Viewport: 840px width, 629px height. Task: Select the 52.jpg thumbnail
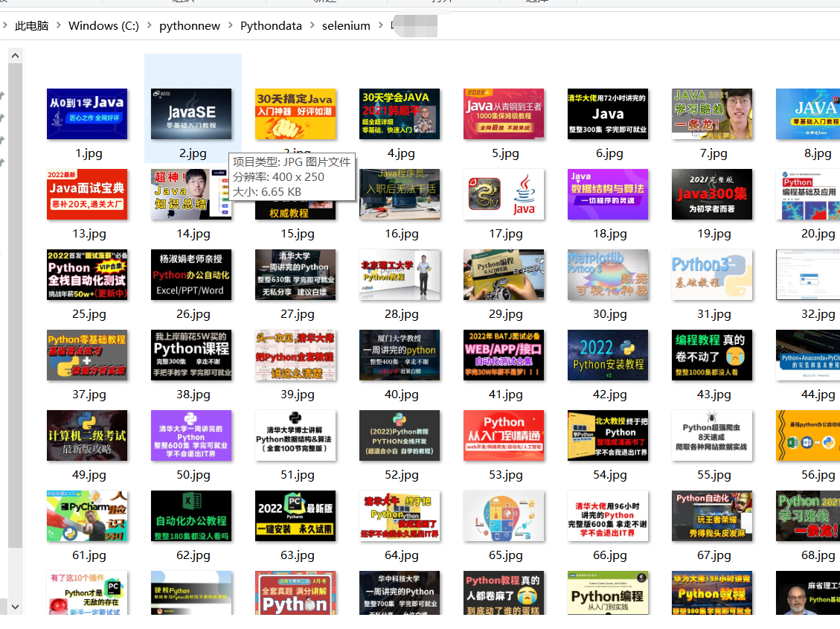400,435
